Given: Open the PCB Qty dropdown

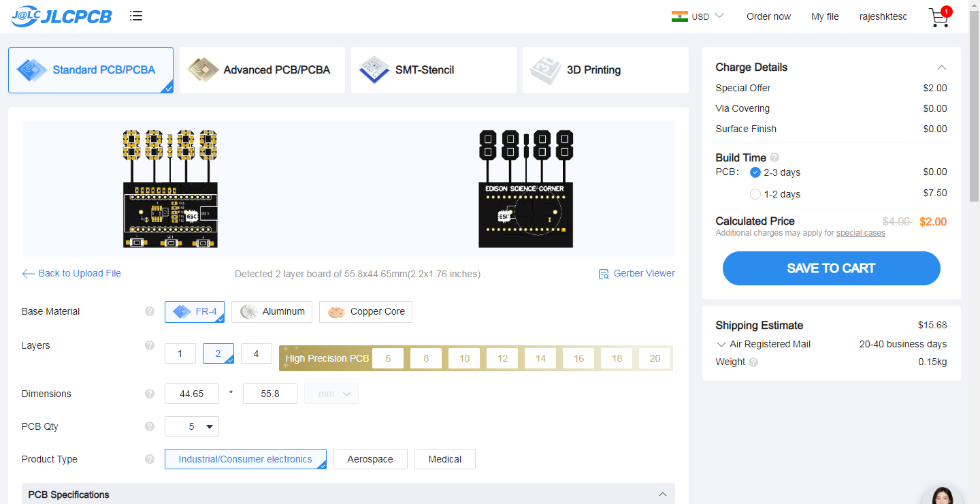Looking at the screenshot, I should click(192, 426).
